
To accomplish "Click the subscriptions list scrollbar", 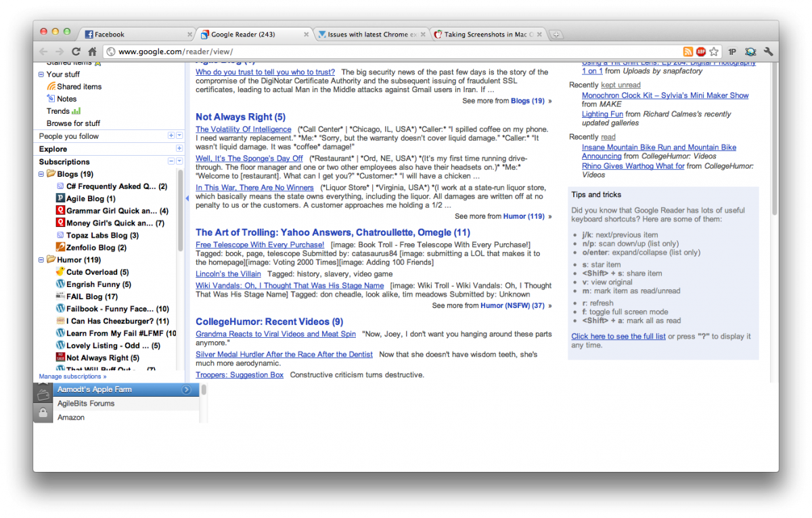I will tap(181, 210).
